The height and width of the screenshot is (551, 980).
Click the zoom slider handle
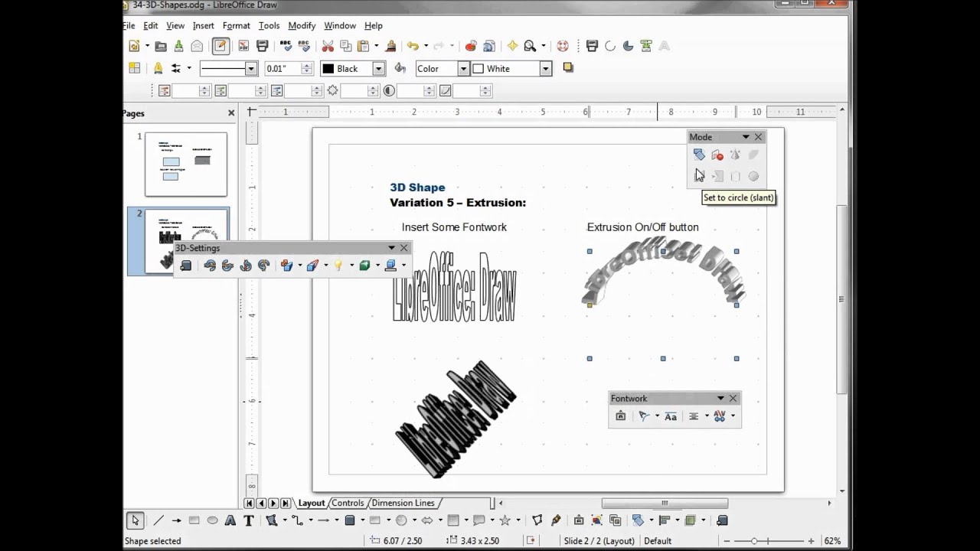(755, 541)
